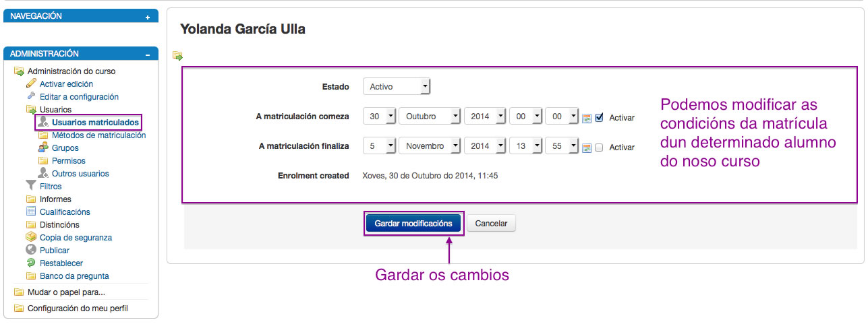Open Usuarios matriculados link
The height and width of the screenshot is (326, 868).
click(95, 123)
